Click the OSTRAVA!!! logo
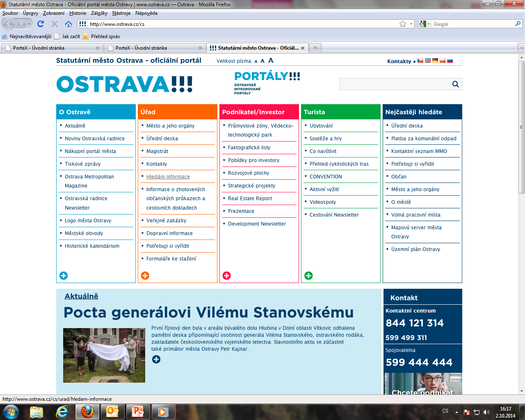525x420 pixels. [x=124, y=84]
